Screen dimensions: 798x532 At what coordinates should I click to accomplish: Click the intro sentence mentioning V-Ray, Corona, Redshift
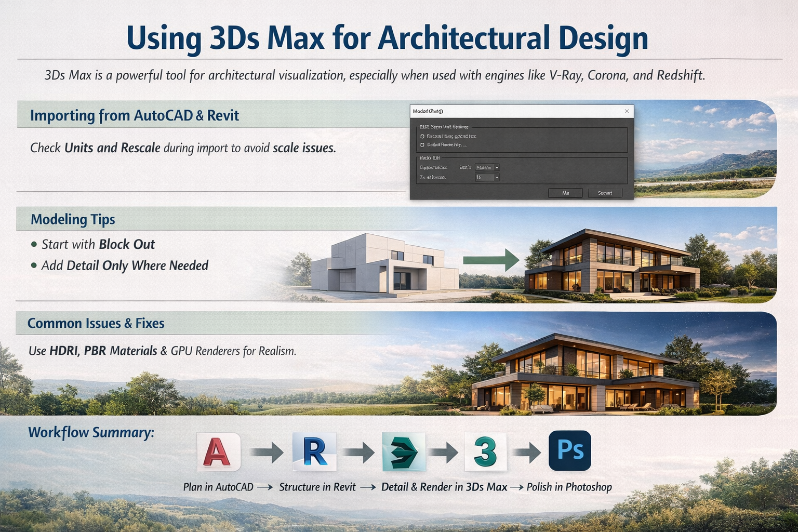[375, 75]
